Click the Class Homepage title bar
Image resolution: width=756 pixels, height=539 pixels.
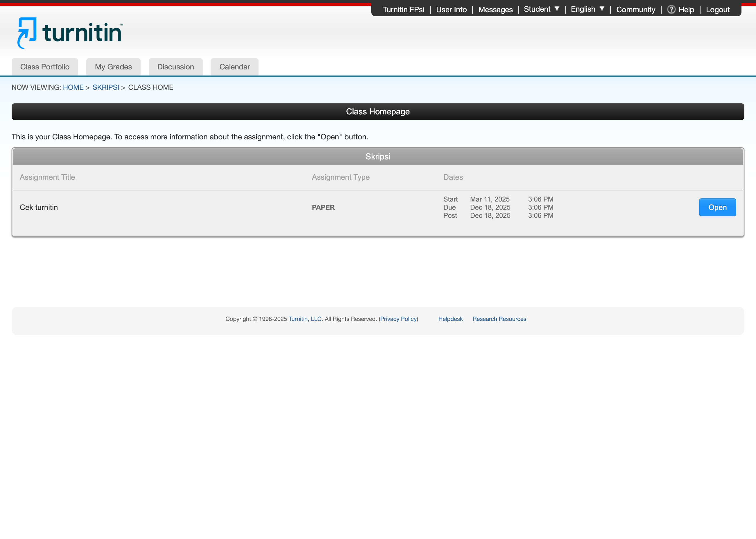point(378,112)
